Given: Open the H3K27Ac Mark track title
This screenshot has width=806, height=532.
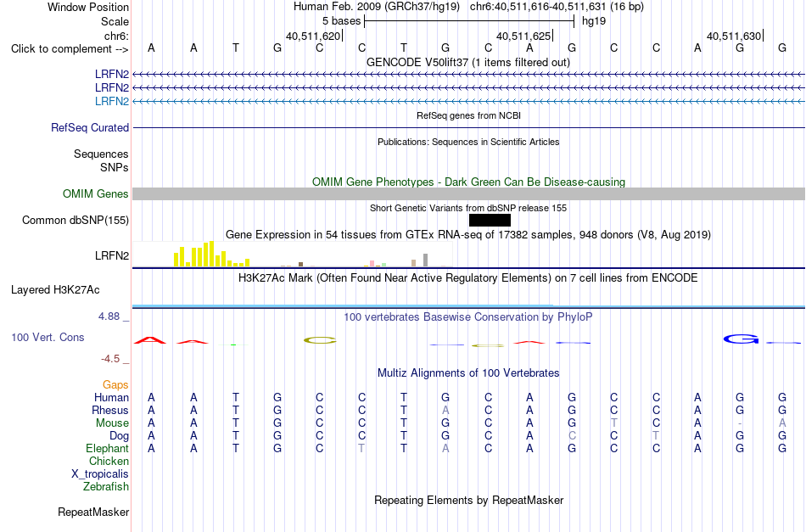Looking at the screenshot, I should click(x=468, y=278).
